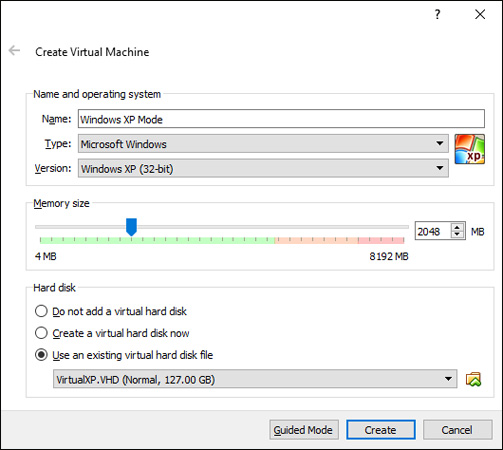Expand the Type dropdown showing Microsoft Windows
Viewport: 503px width, 450px height.
click(263, 144)
